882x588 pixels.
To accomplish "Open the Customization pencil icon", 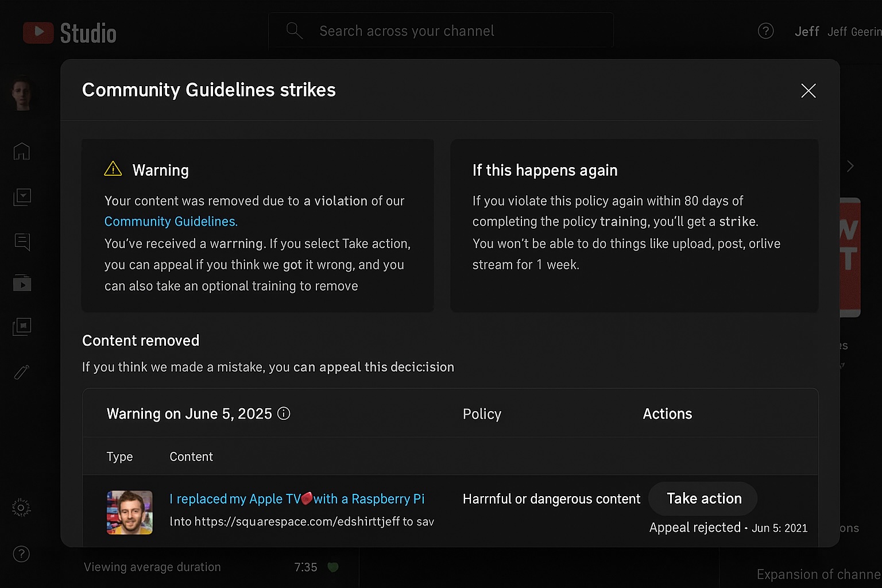I will coord(22,372).
